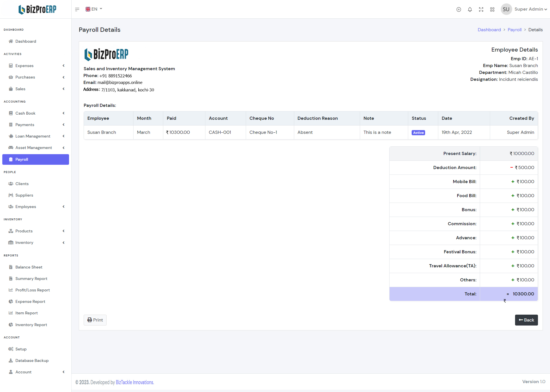Click the notification bell icon

470,9
